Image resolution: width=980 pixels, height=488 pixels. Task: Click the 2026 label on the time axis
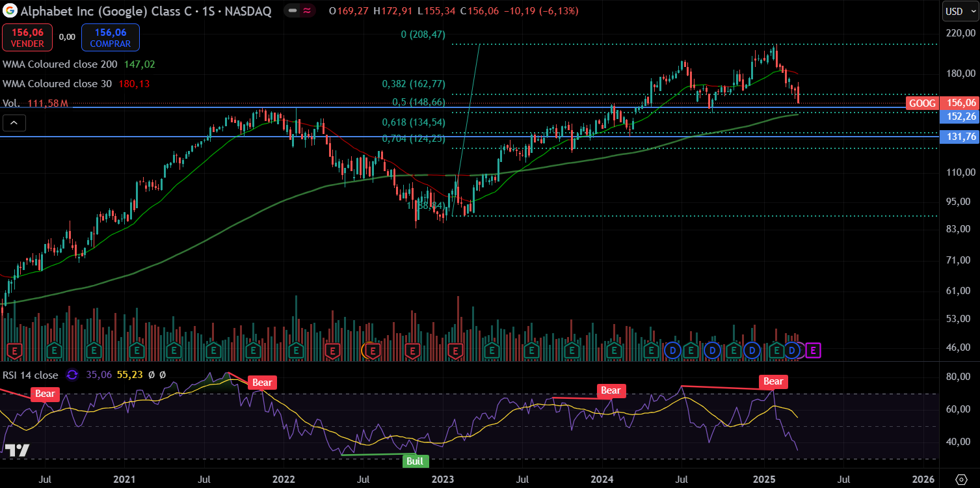coord(923,480)
